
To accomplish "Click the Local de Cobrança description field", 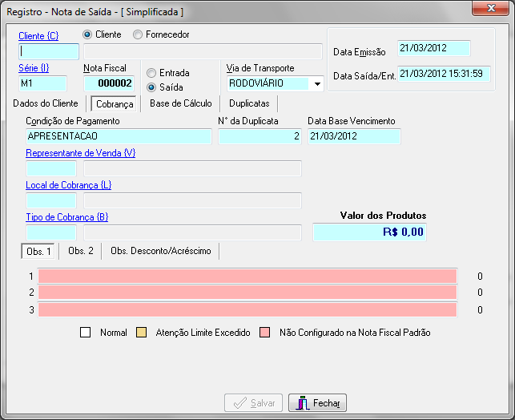I will click(192, 200).
